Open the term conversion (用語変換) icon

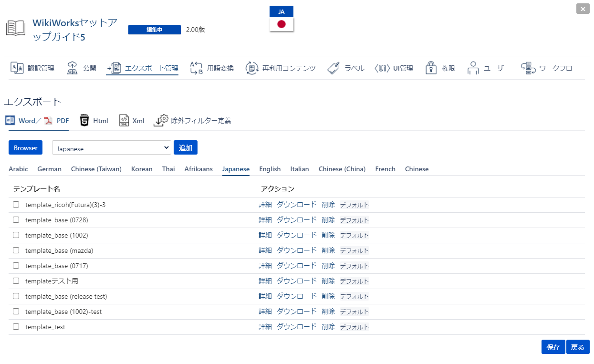196,68
